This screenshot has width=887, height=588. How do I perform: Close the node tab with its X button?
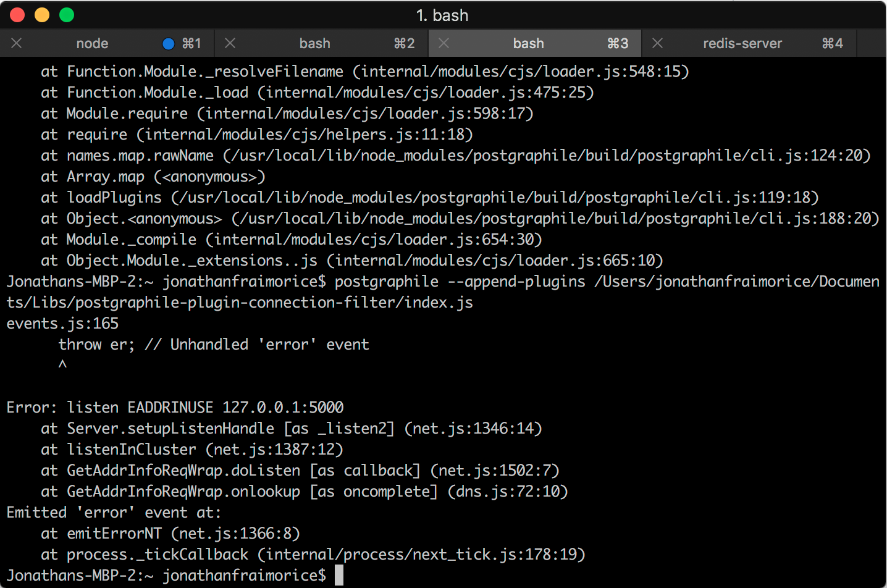tap(16, 43)
